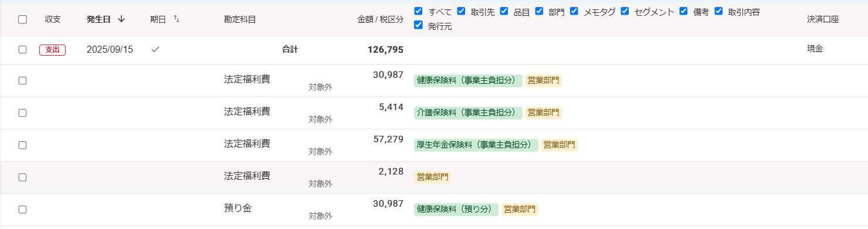Viewport: 868px width, 229px height.
Task: Select the 支出 2025/09/15 row checkbox
Action: coord(22,50)
